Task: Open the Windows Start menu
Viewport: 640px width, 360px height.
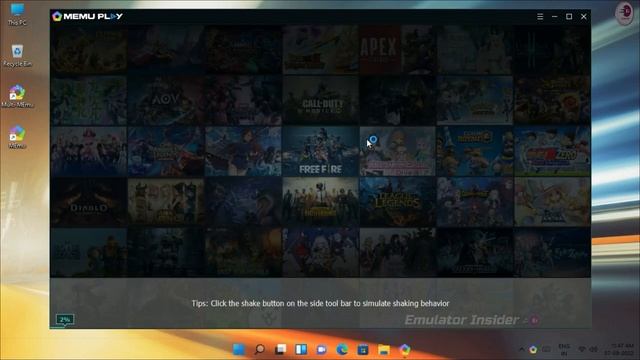Action: 239,349
